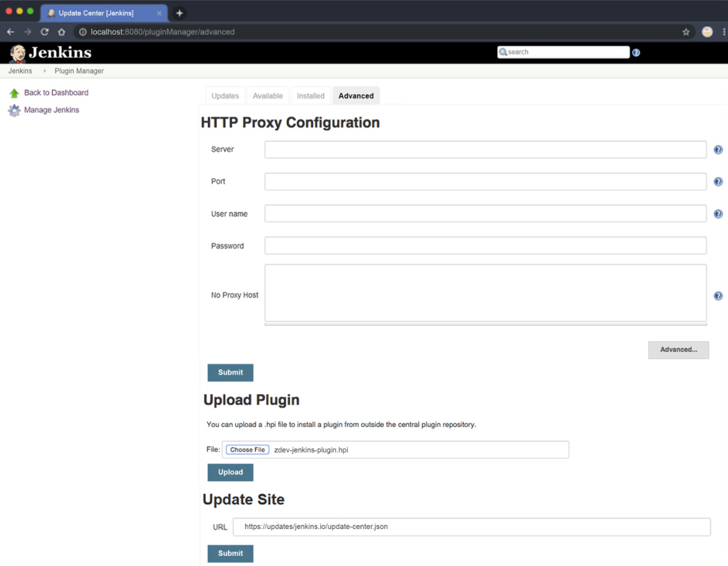Click the help icon next to search box
The height and width of the screenshot is (566, 728).
(636, 53)
